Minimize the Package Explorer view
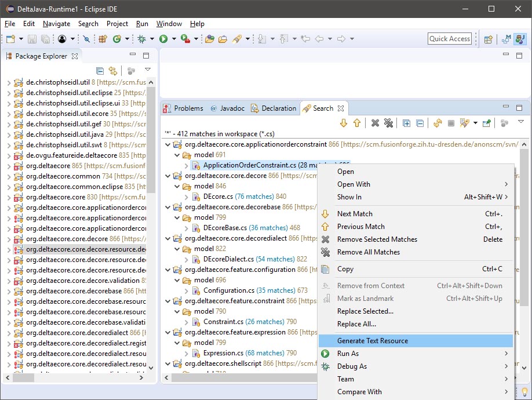The height and width of the screenshot is (400, 532). [133, 54]
